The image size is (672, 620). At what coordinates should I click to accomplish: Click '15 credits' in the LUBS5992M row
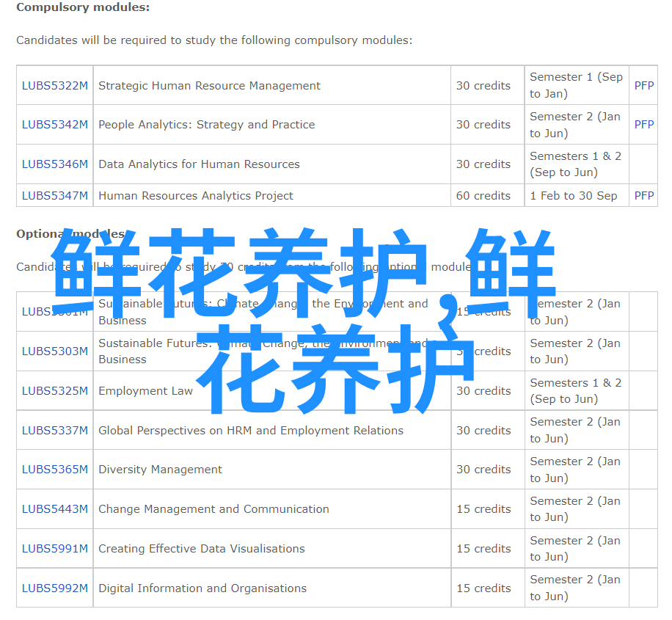484,588
